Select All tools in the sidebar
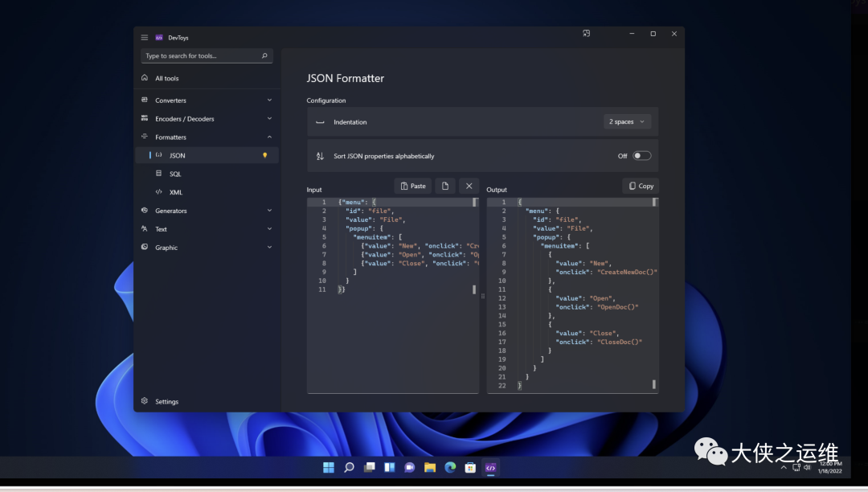868x492 pixels. point(207,78)
